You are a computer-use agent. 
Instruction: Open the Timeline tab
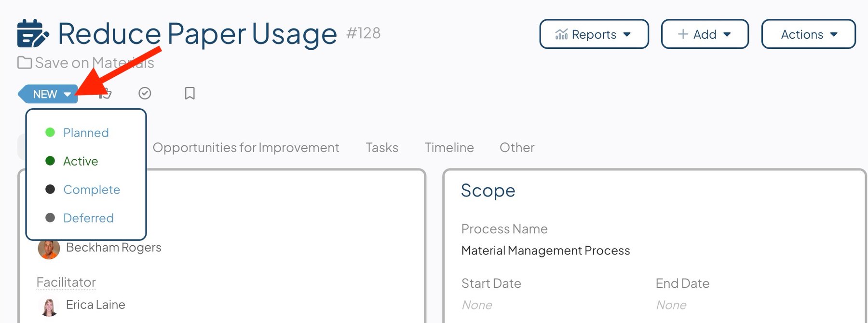pos(449,148)
